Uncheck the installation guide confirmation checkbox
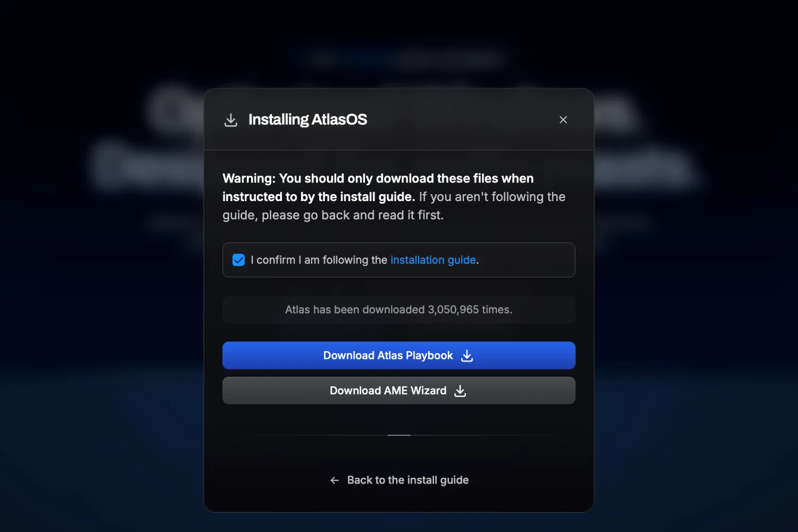Image resolution: width=798 pixels, height=532 pixels. click(239, 260)
